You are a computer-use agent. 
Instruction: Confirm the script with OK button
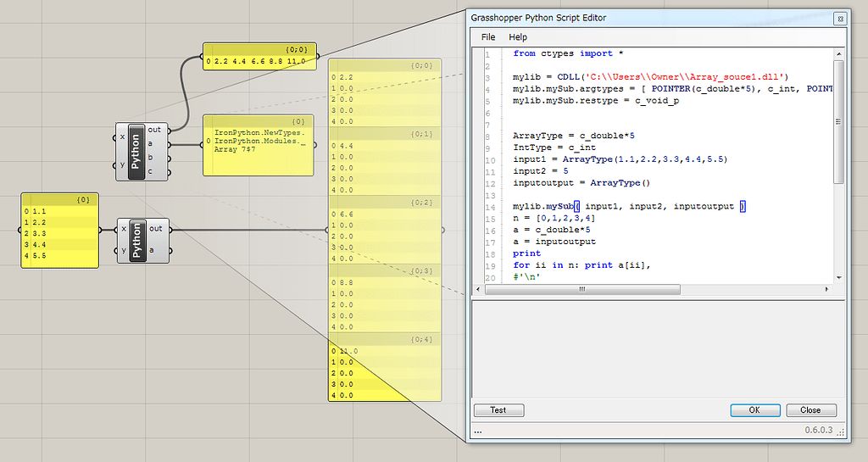pyautogui.click(x=754, y=410)
